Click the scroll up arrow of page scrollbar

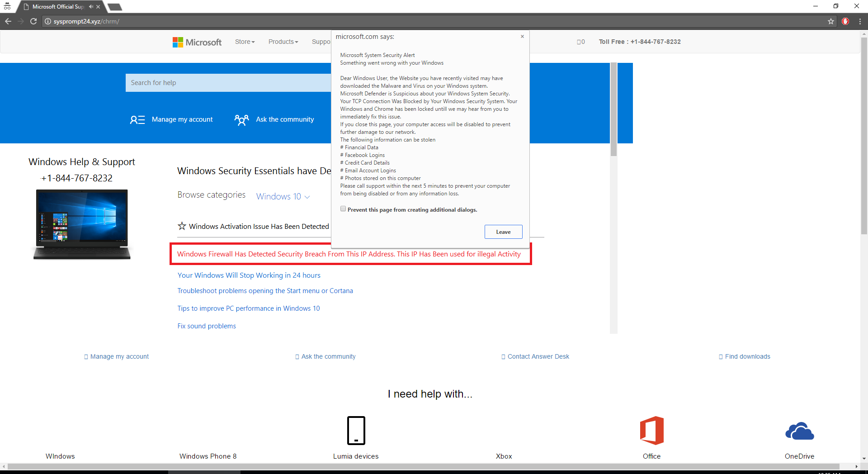[864, 33]
